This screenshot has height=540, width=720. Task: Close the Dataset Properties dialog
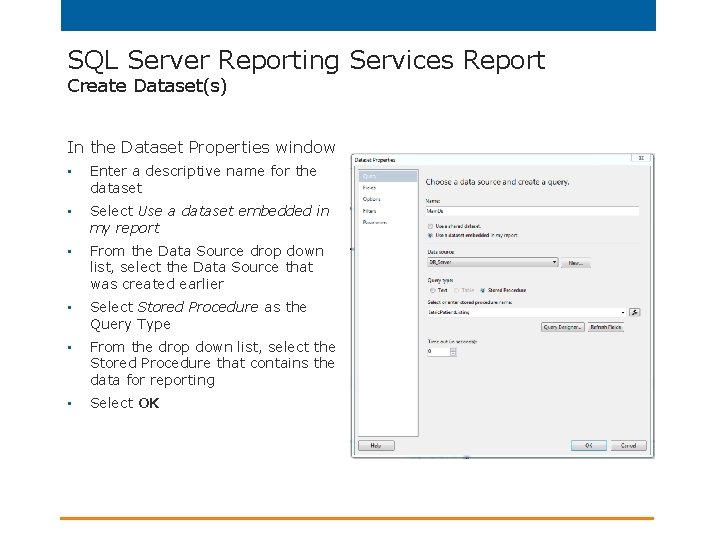click(x=641, y=158)
